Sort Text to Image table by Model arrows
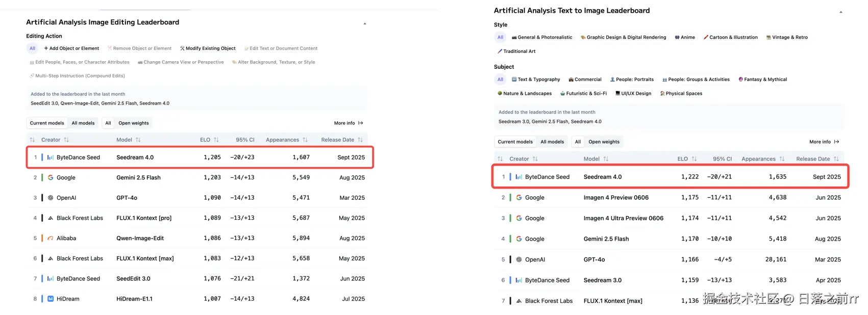The width and height of the screenshot is (868, 315). click(x=606, y=159)
